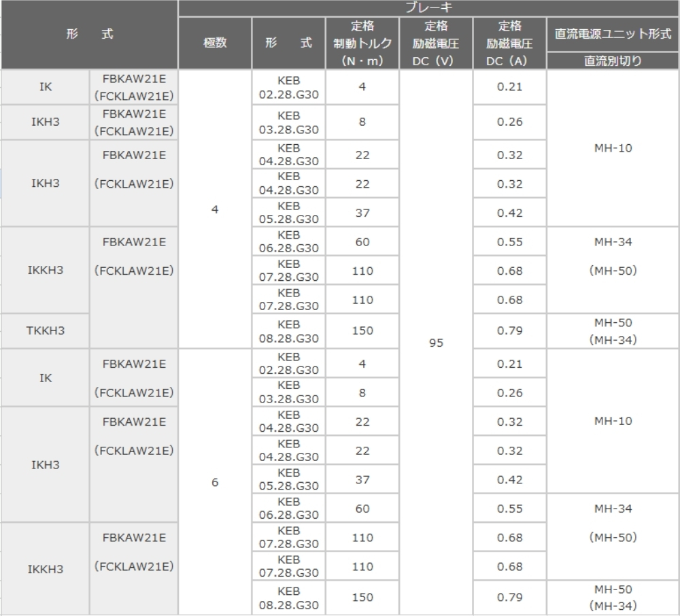The image size is (680, 616).
Task: Select the pole count cell showing 6
Action: (x=215, y=482)
